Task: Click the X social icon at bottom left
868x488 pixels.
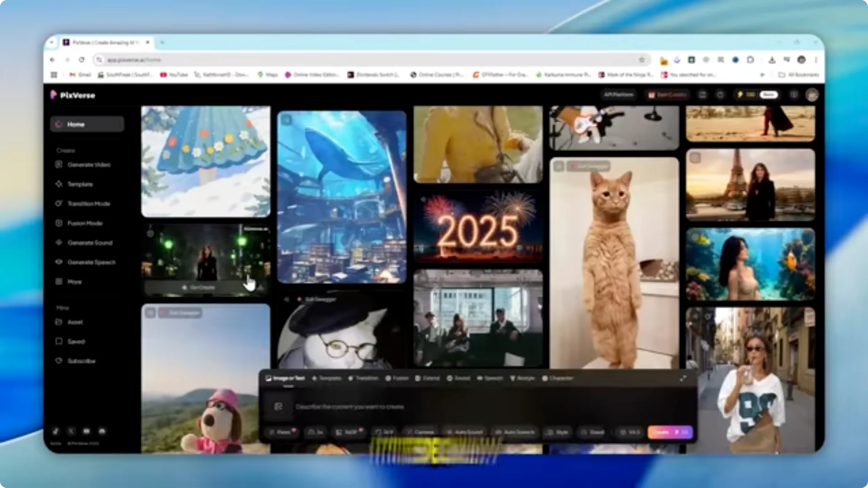Action: [x=71, y=431]
